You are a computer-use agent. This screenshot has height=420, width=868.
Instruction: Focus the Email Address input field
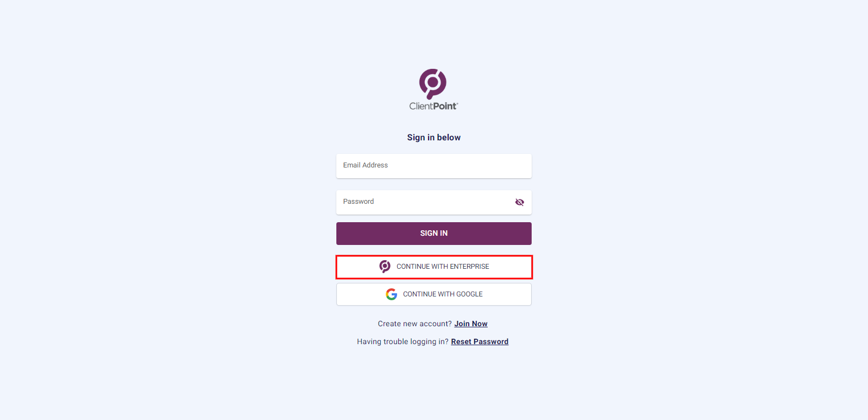click(434, 166)
